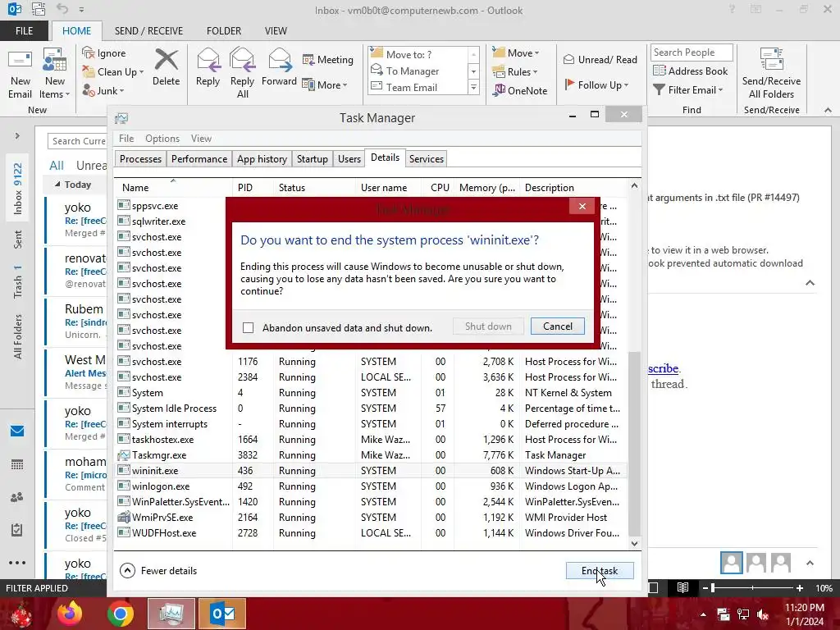
Task: Close the wininit.exe warning dialog
Action: pos(582,206)
